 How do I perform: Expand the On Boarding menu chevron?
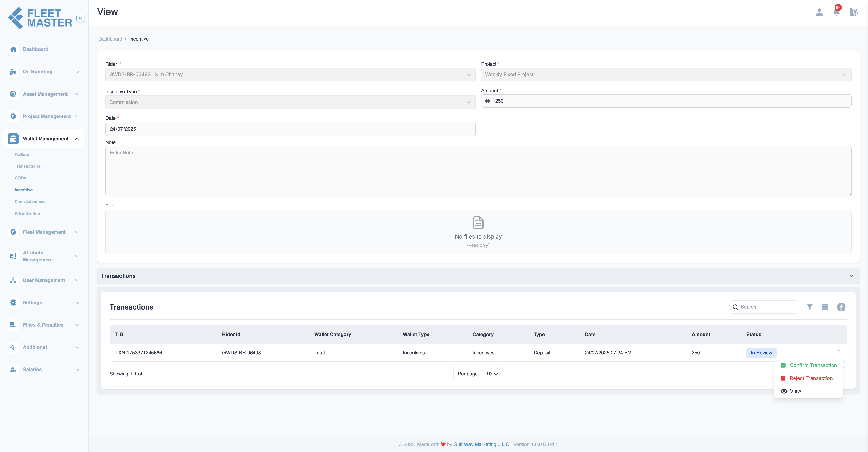point(77,72)
